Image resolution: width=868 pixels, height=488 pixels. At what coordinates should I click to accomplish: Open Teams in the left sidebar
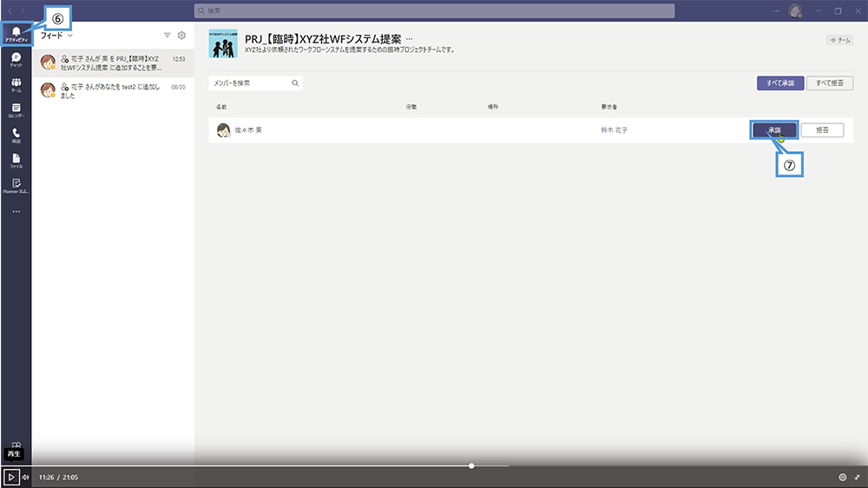pyautogui.click(x=16, y=85)
